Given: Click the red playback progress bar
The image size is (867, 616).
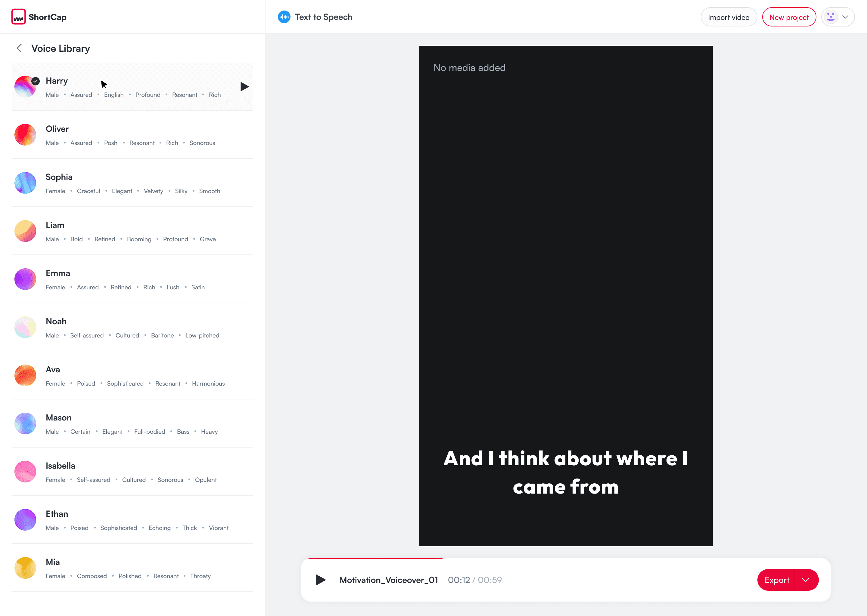Looking at the screenshot, I should [375, 558].
